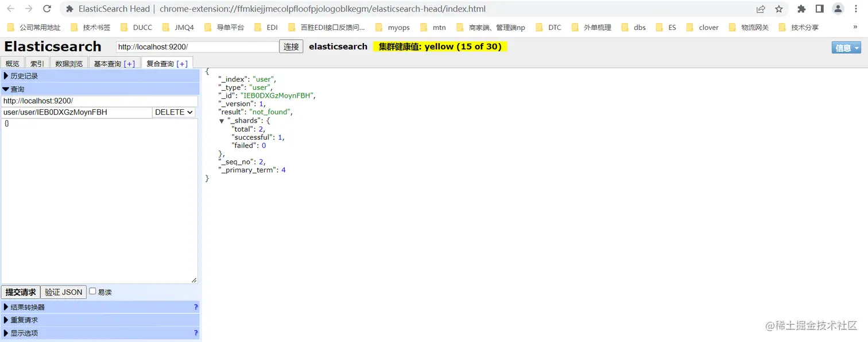Show more bookmarks via the chevron
The height and width of the screenshot is (342, 868).
[x=855, y=27]
